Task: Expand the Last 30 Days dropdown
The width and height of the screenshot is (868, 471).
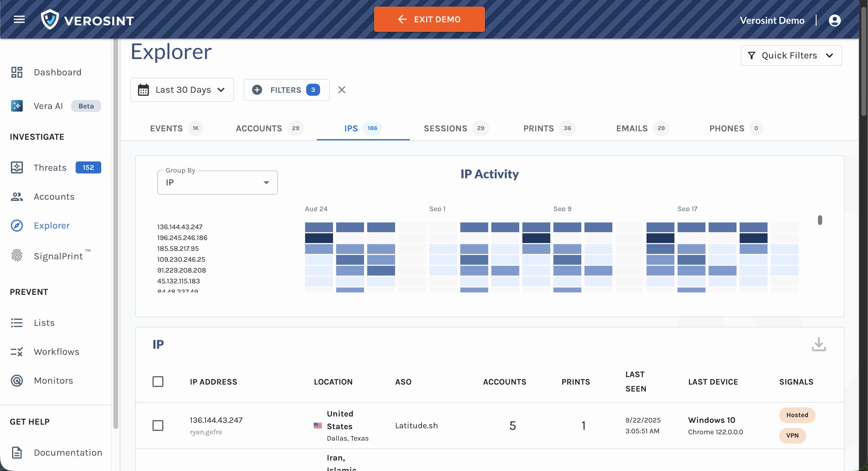Action: click(x=182, y=90)
